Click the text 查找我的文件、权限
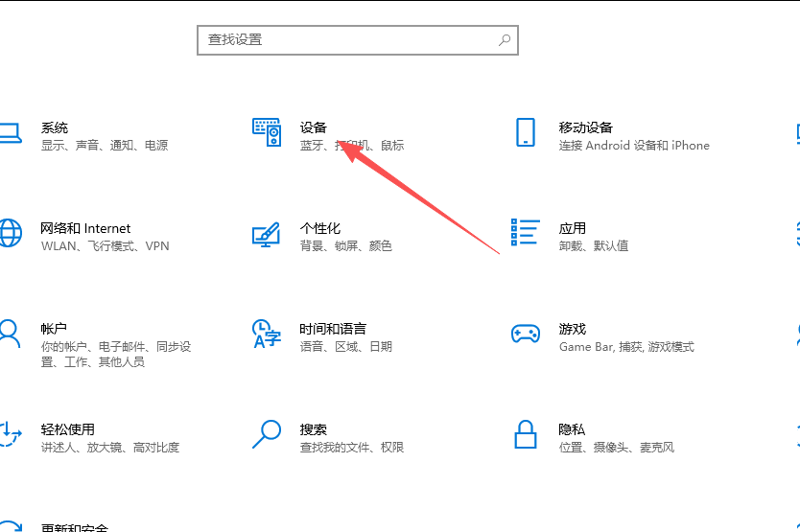Viewport: 800px width, 532px height. pyautogui.click(x=352, y=447)
